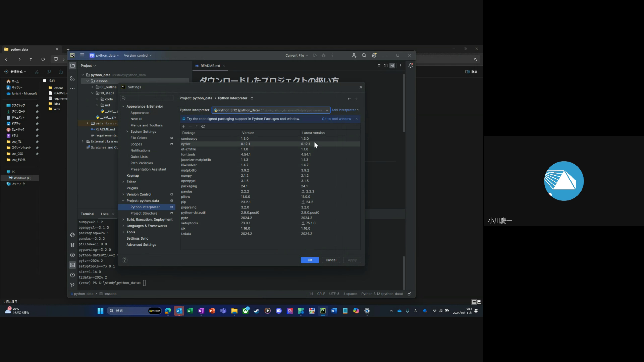Click the Git version control sidebar icon
Image resolution: width=644 pixels, height=362 pixels.
coord(72,285)
